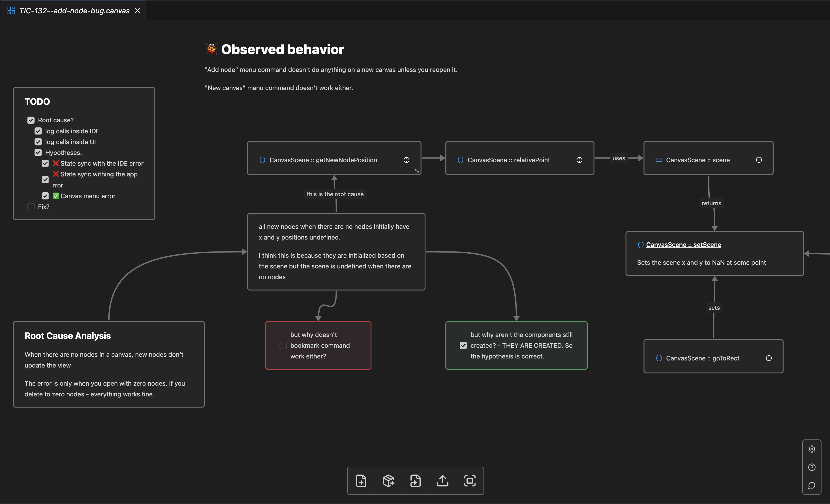830x504 pixels.
Task: Click locate target icon on getNewNodePosition node
Action: [407, 160]
